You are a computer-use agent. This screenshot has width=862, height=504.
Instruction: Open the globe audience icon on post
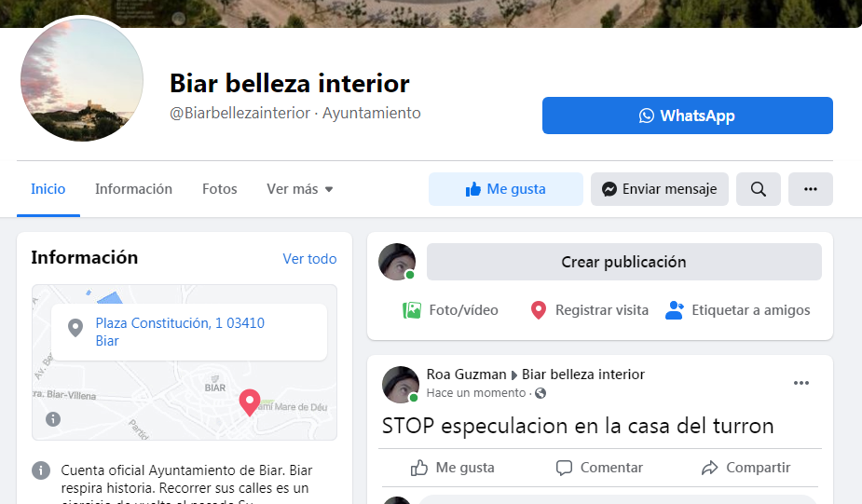[x=540, y=393]
